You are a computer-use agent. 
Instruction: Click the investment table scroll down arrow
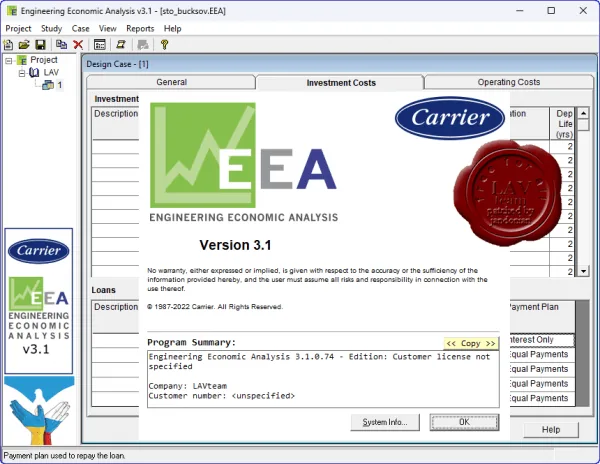coord(583,271)
